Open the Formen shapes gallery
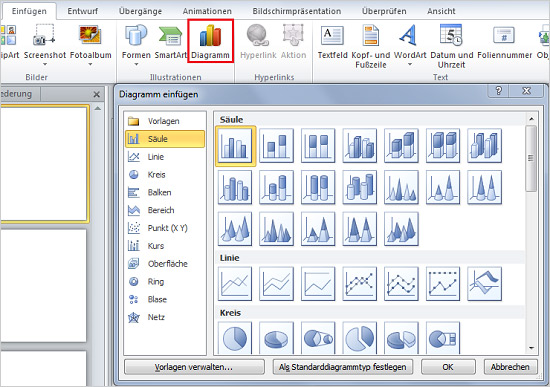This screenshot has height=387, width=550. pyautogui.click(x=136, y=45)
